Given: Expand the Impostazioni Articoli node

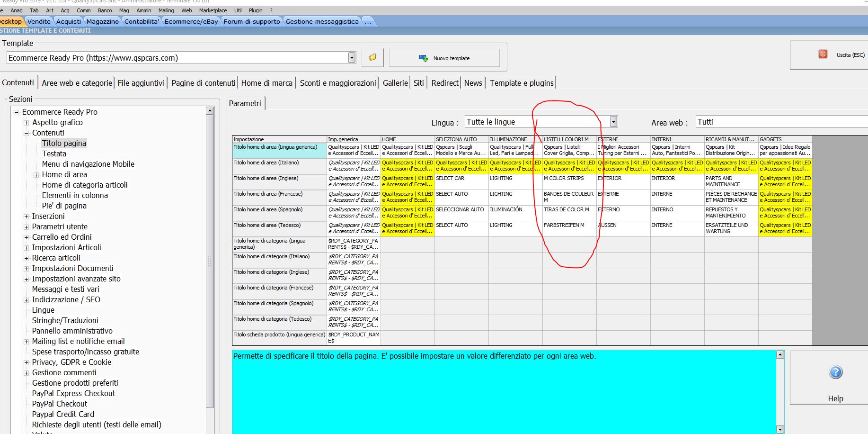Looking at the screenshot, I should (x=27, y=248).
